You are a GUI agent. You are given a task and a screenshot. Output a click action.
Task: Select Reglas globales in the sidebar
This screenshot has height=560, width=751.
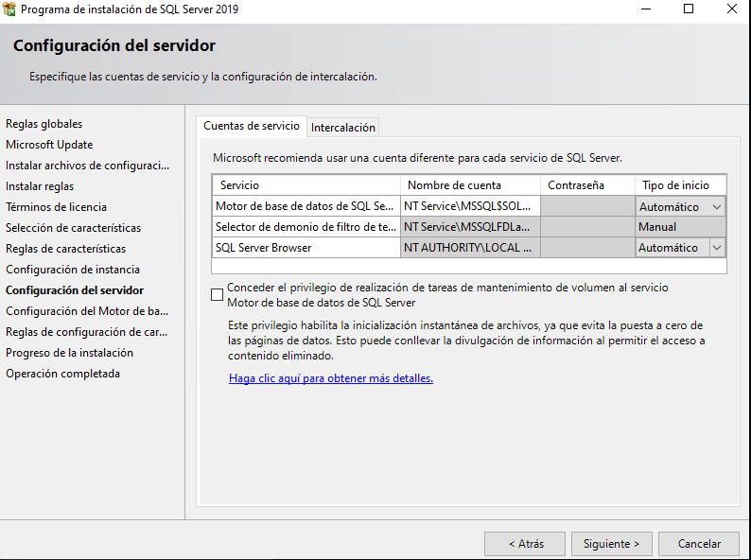tap(44, 124)
